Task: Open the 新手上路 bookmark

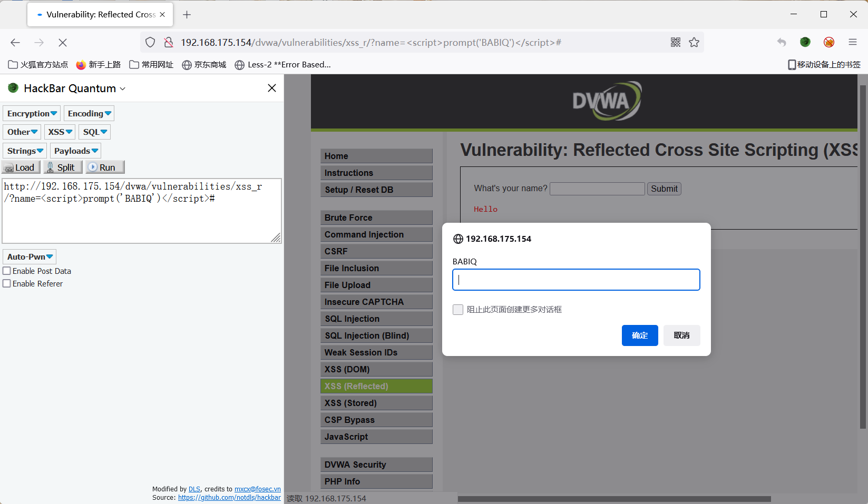Action: (99, 64)
